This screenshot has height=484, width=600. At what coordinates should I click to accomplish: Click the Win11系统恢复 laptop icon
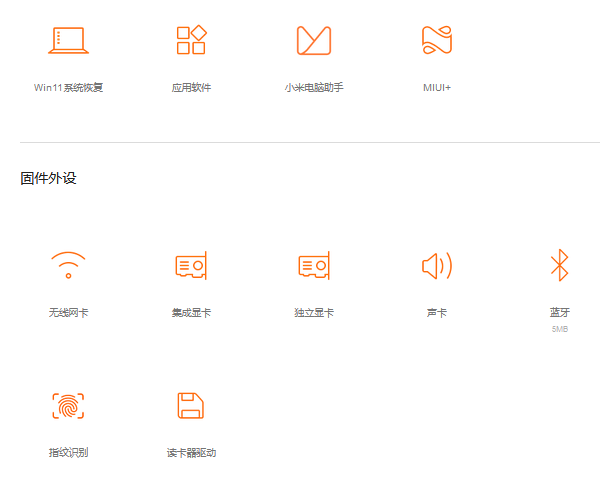pos(68,41)
